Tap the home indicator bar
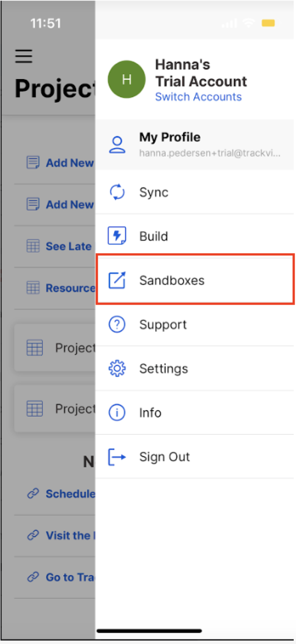The image size is (296, 644). [149, 631]
